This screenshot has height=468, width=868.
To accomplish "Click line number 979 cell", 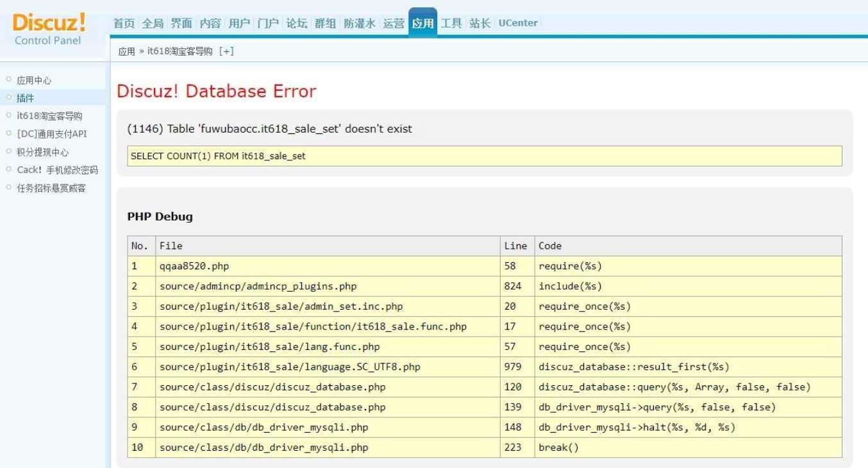I will coord(517,367).
